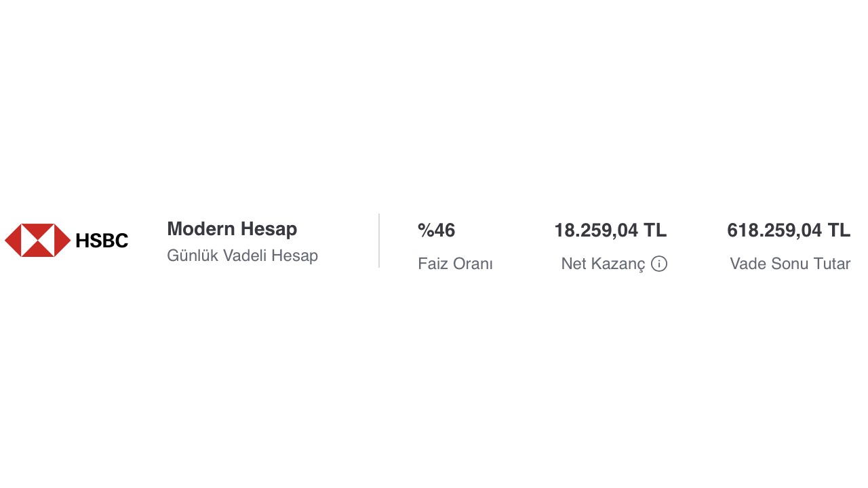Click TL suffix of the 618.259,04 amount
868x488 pixels.
(x=839, y=230)
